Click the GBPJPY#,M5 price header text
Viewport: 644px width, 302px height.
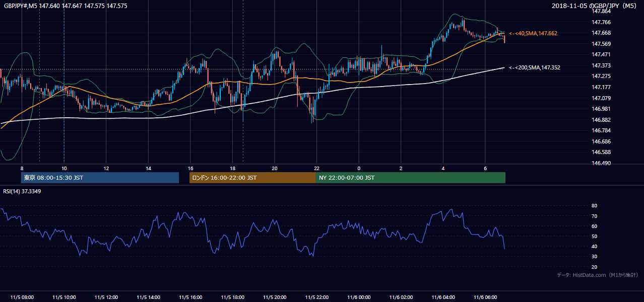point(66,6)
